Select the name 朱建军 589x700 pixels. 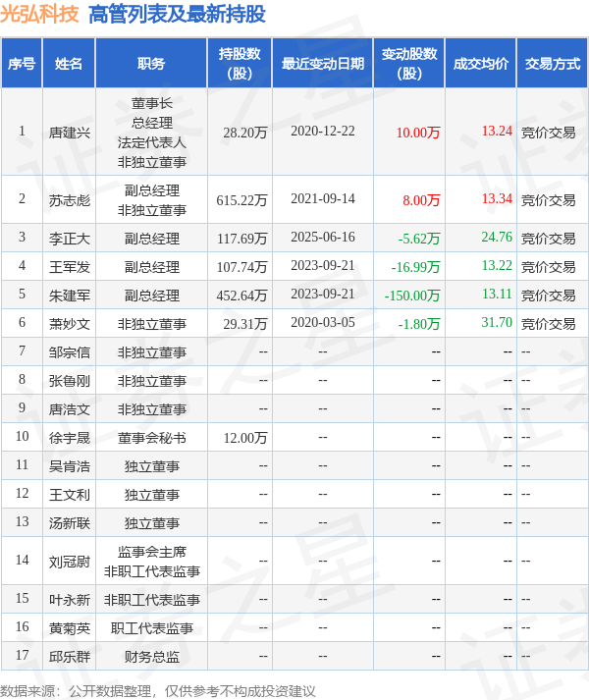pyautogui.click(x=70, y=296)
